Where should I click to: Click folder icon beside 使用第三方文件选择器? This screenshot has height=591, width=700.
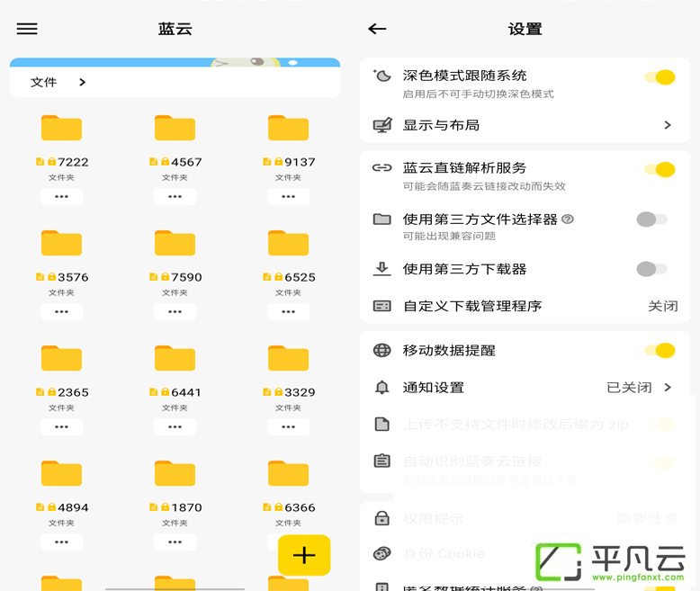[382, 219]
